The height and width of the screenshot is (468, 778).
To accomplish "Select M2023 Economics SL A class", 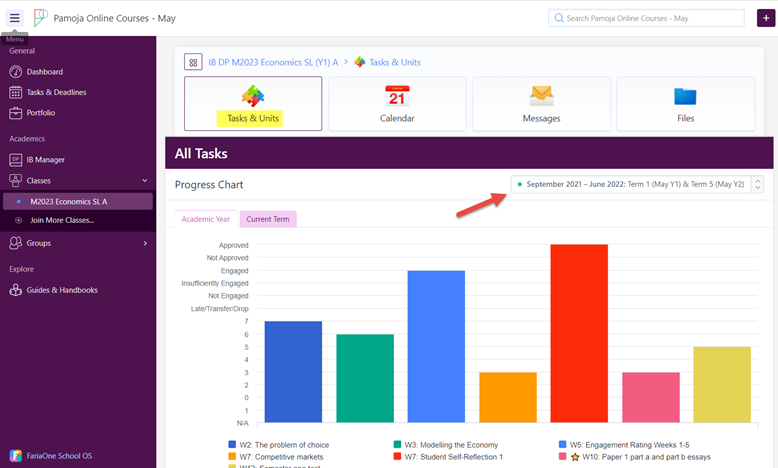I will coord(78,201).
